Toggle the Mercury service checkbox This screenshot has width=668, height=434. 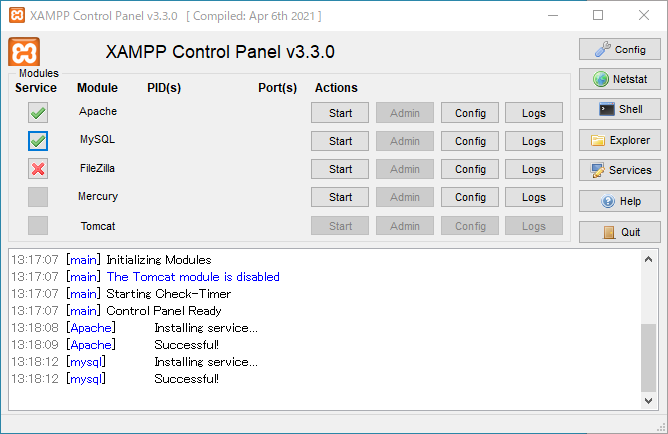tap(38, 197)
